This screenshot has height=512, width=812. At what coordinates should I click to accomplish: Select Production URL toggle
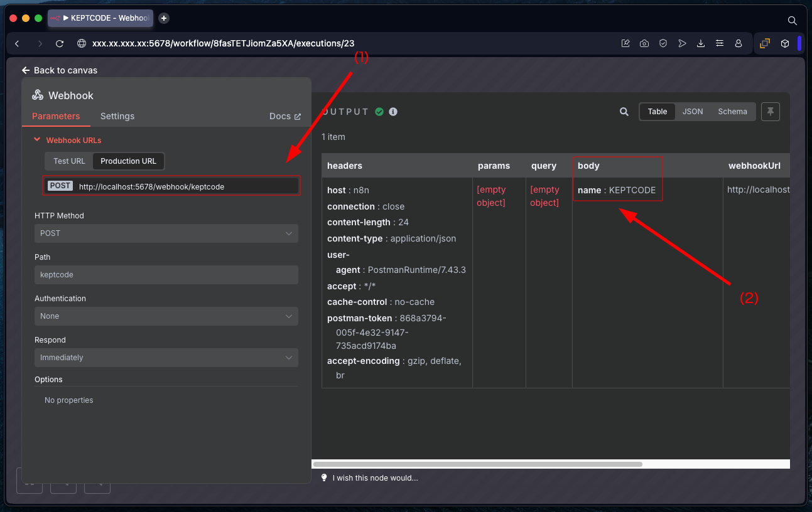point(128,161)
